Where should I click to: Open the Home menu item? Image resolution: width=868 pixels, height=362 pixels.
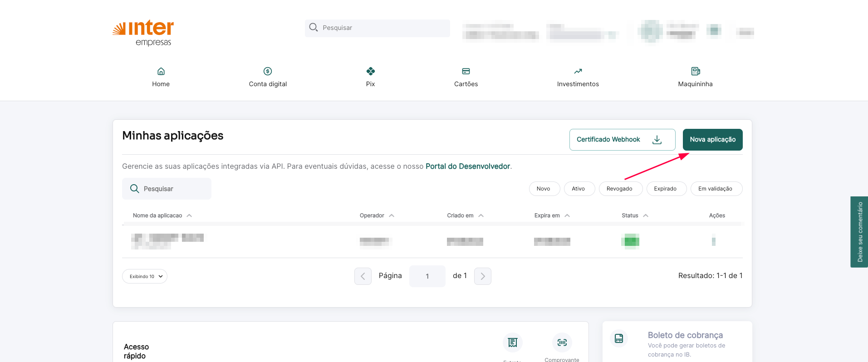[161, 77]
